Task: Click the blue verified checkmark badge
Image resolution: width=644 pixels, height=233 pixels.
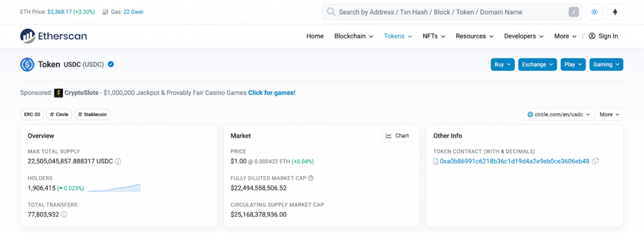Action: coord(111,65)
